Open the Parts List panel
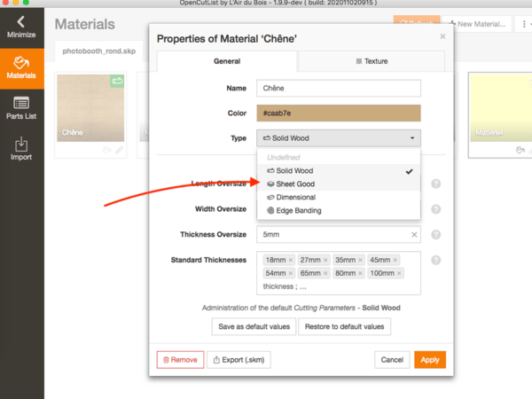Image resolution: width=532 pixels, height=399 pixels. click(x=21, y=110)
